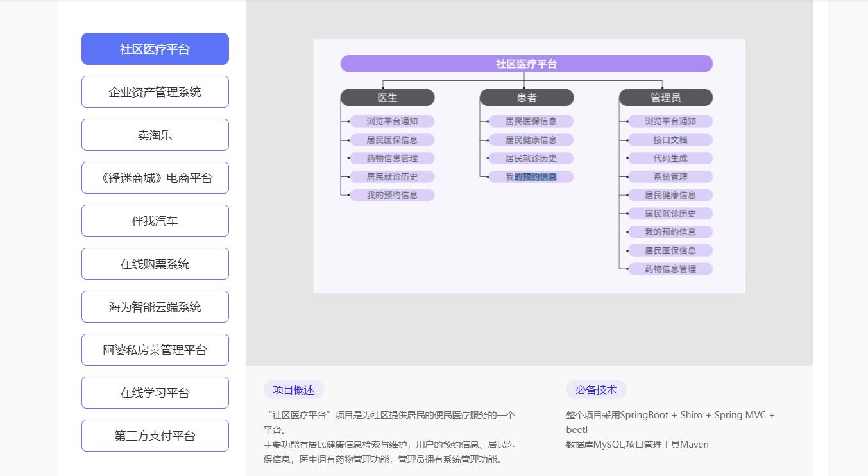Viewport: 868px width, 476px height.
Task: Select the 伴我汽车 project
Action: click(x=155, y=221)
